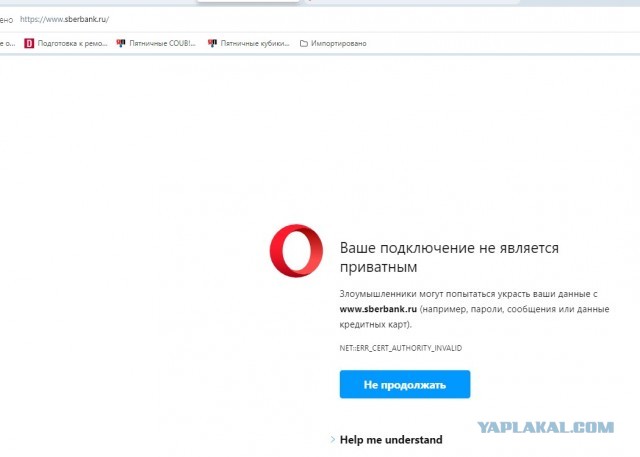Click the favicon of 'Пятничные кубики...' bookmark
The height and width of the screenshot is (457, 640).
pos(212,43)
